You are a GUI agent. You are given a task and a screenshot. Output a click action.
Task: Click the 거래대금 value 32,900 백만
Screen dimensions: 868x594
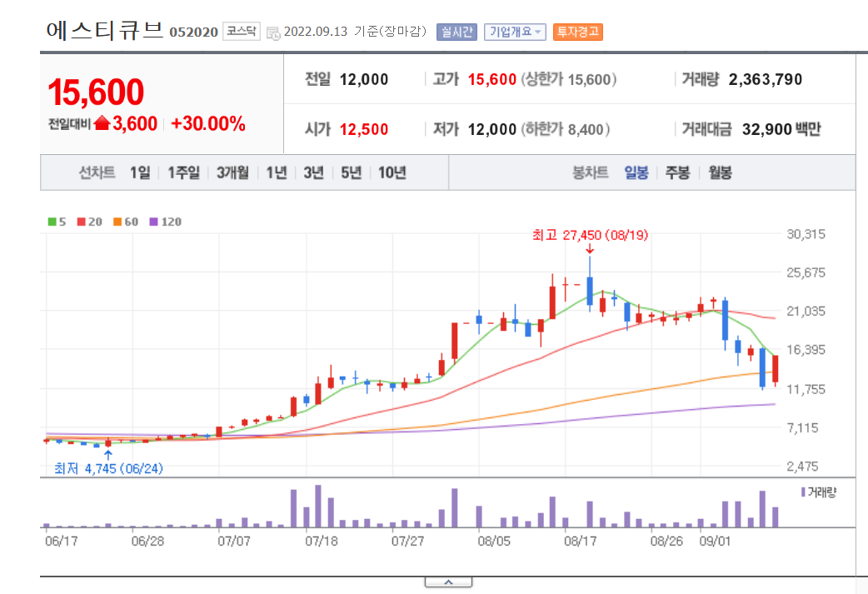781,129
